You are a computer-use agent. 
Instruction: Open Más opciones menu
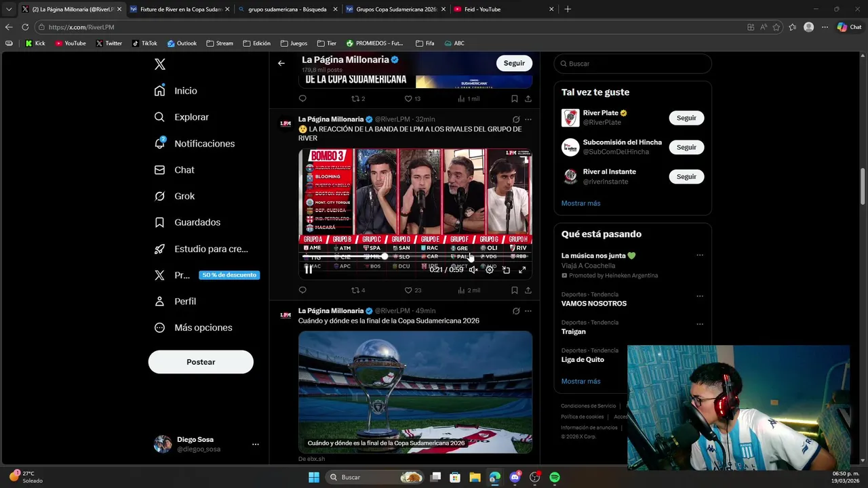(x=193, y=327)
